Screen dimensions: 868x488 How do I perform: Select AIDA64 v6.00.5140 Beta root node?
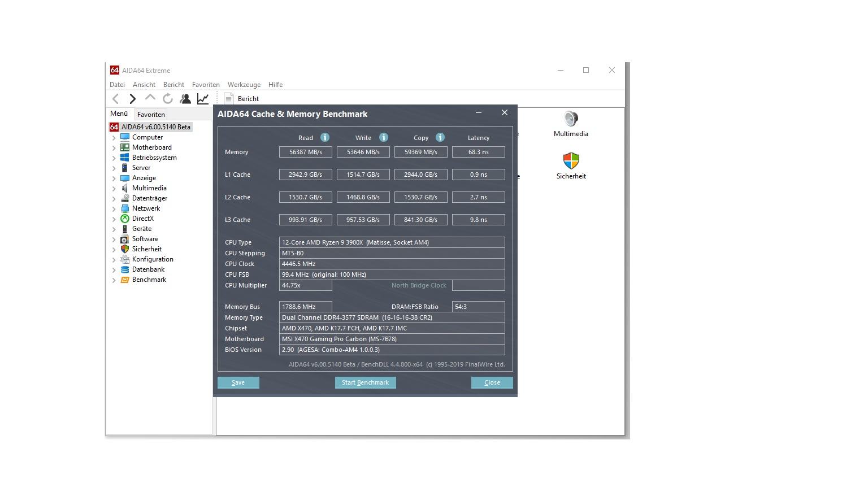[156, 127]
